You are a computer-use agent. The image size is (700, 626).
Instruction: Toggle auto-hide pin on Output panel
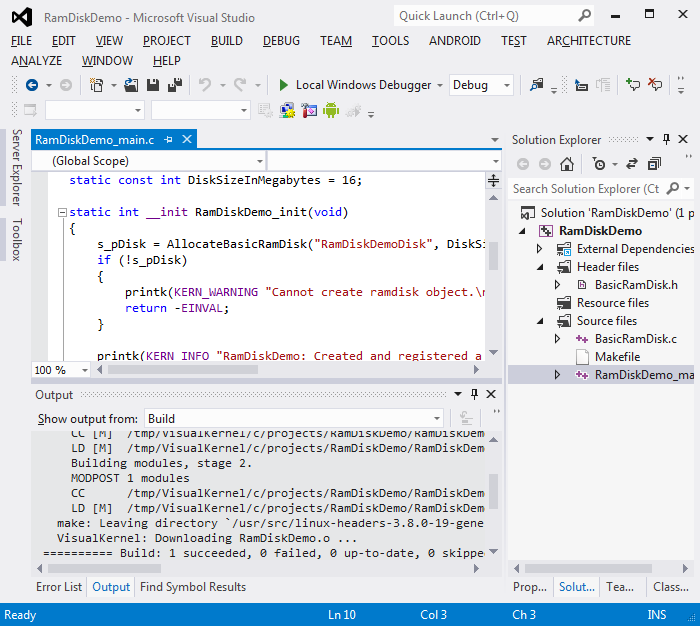click(x=474, y=394)
